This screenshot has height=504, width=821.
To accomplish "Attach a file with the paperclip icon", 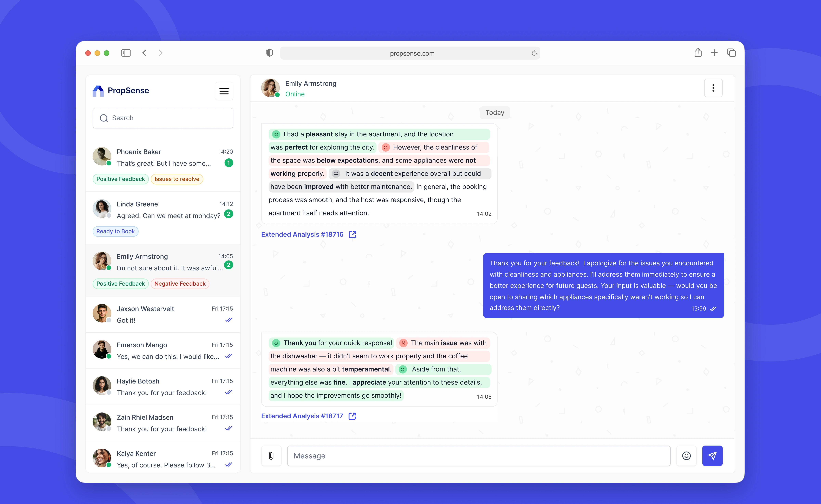I will [271, 456].
